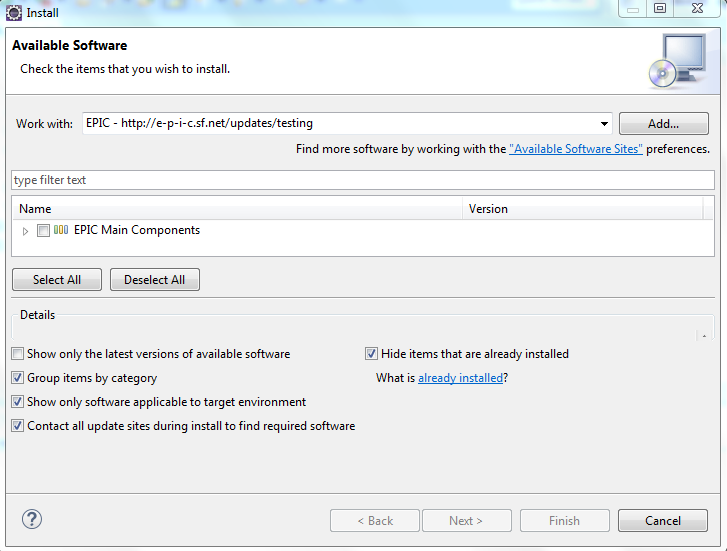Toggle Show only software applicable to target environment
727x551 pixels.
coord(18,402)
